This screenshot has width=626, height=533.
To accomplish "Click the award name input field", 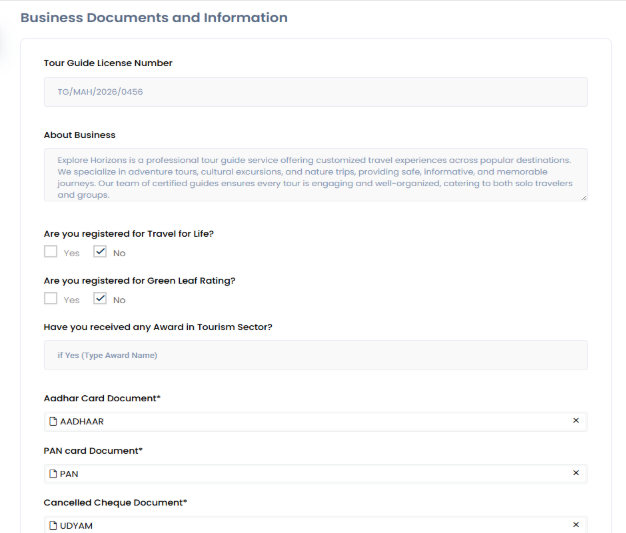I will tap(315, 355).
